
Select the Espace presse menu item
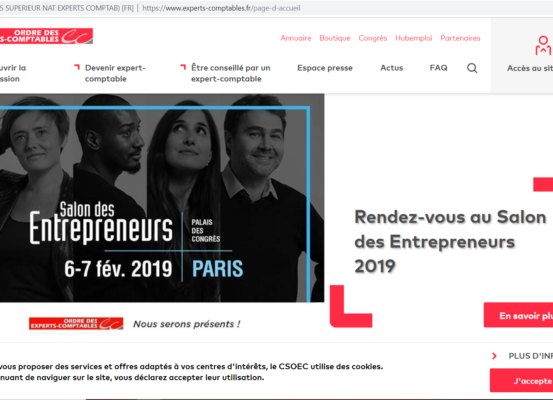pos(325,68)
